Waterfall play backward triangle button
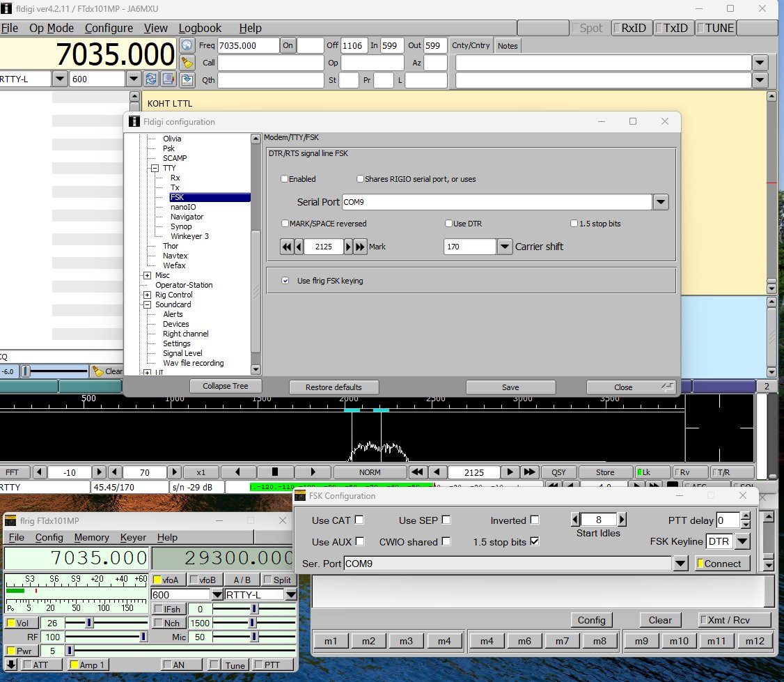 click(237, 472)
